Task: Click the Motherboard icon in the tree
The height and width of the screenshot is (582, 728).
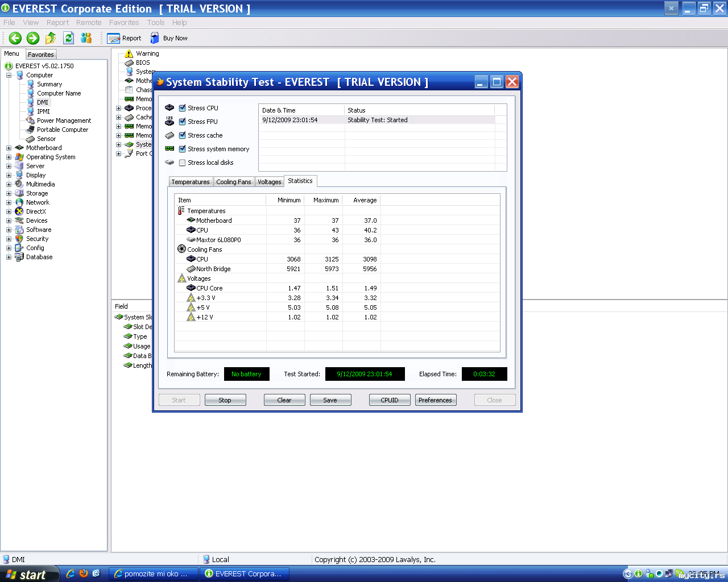Action: coord(20,148)
